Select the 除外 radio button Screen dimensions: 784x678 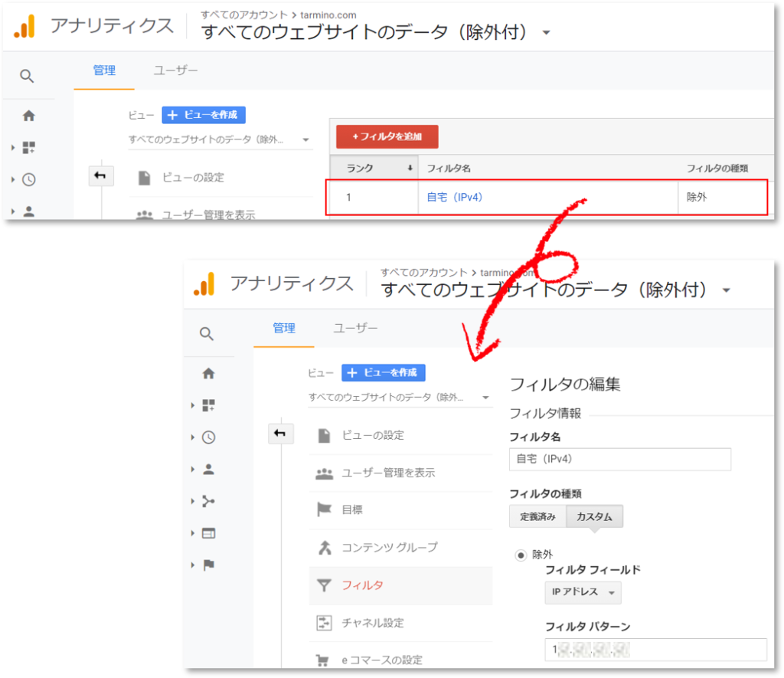pyautogui.click(x=521, y=555)
